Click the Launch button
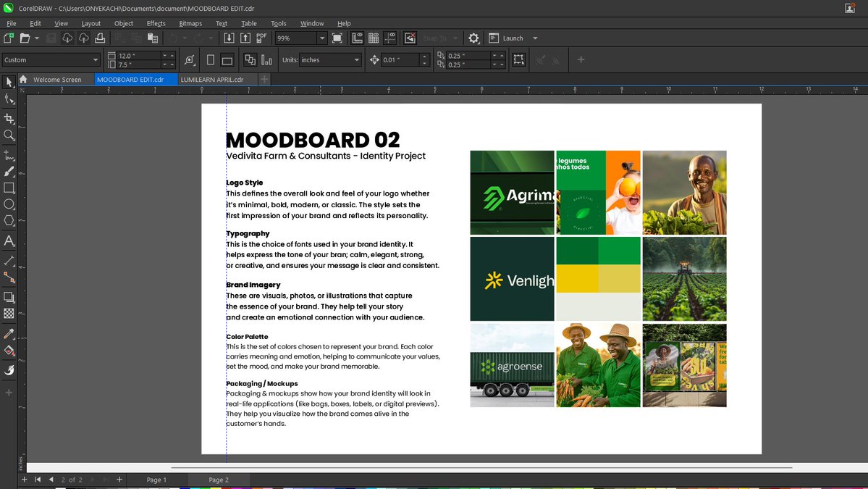This screenshot has height=489, width=868. pos(507,38)
